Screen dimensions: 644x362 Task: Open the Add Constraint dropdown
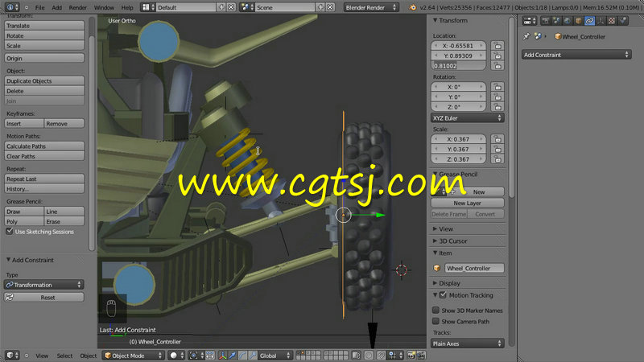[x=576, y=55]
